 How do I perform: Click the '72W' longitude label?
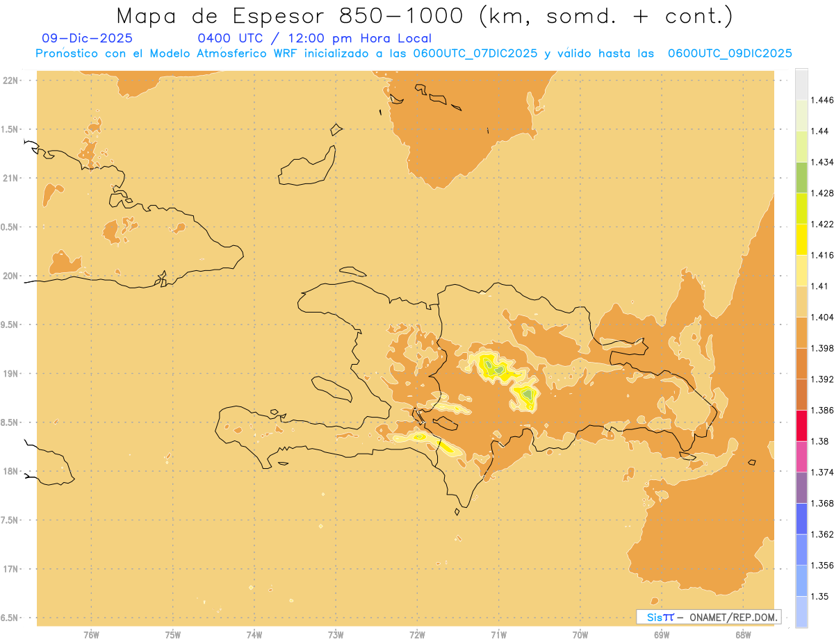point(417,635)
